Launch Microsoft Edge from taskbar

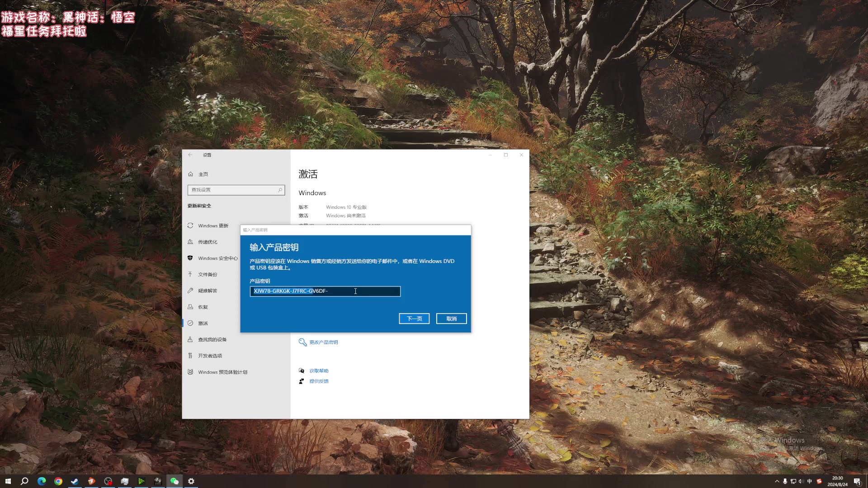point(42,481)
